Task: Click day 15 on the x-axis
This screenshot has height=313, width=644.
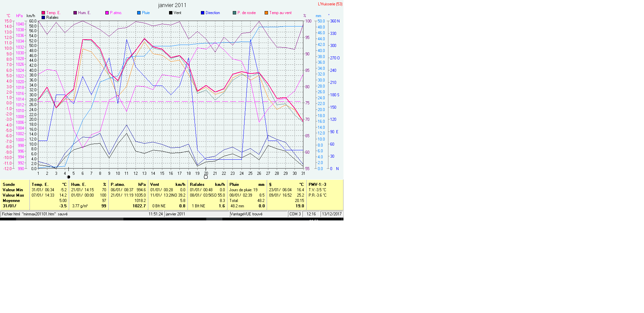Action: [162, 173]
